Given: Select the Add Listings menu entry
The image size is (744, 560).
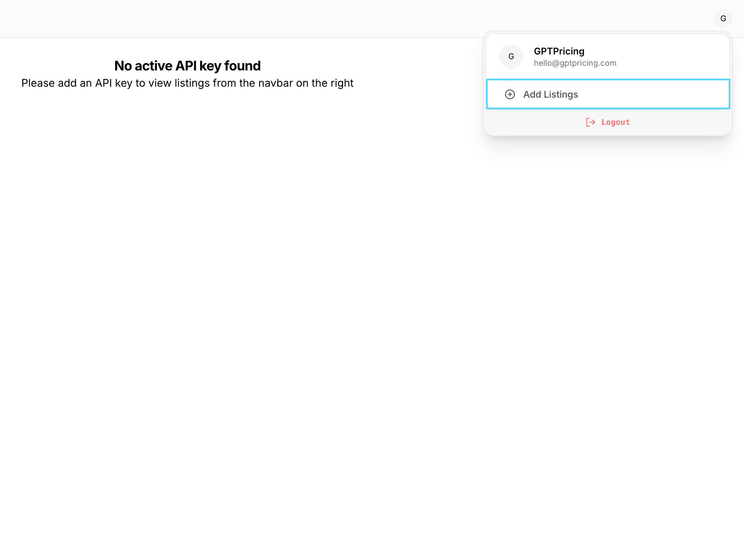Looking at the screenshot, I should coord(550,94).
